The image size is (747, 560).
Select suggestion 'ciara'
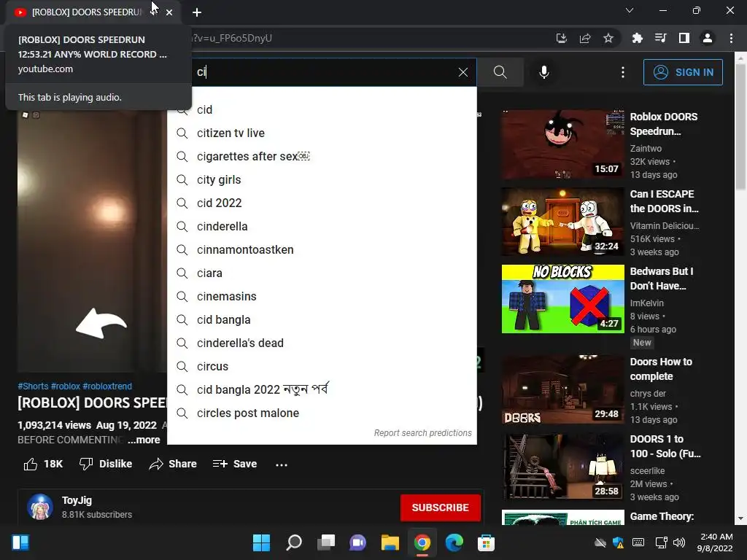[322, 273]
